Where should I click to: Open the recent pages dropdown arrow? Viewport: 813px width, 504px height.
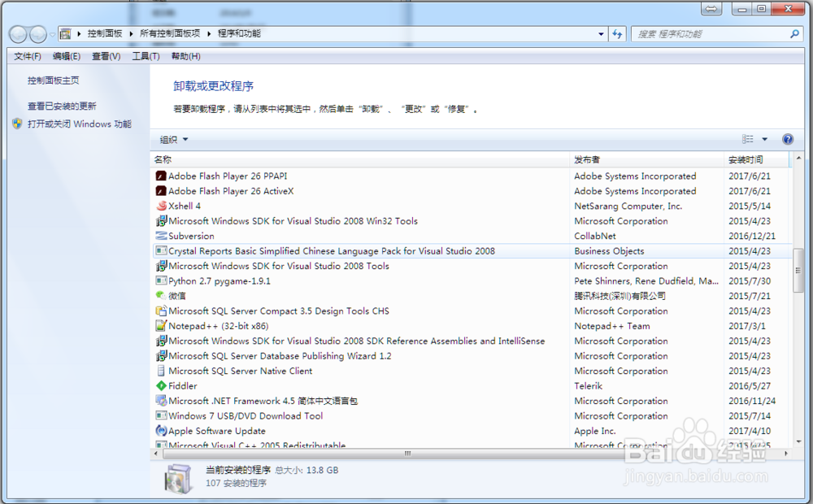click(52, 35)
